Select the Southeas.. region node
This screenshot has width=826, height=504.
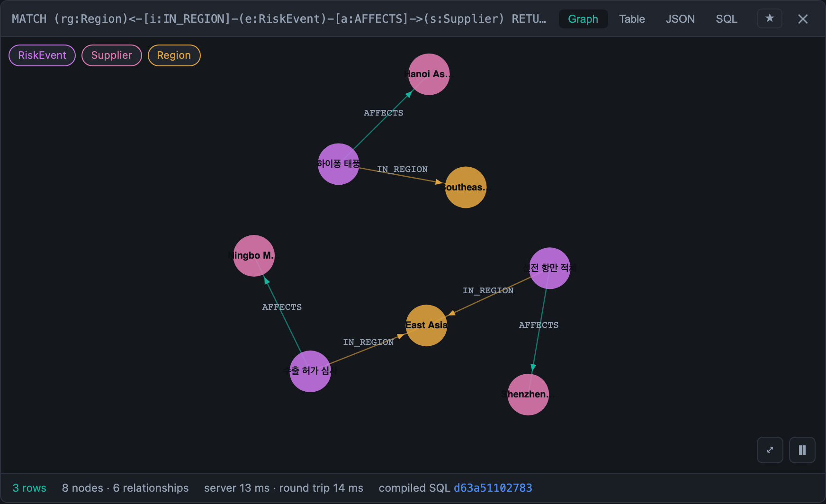[466, 187]
